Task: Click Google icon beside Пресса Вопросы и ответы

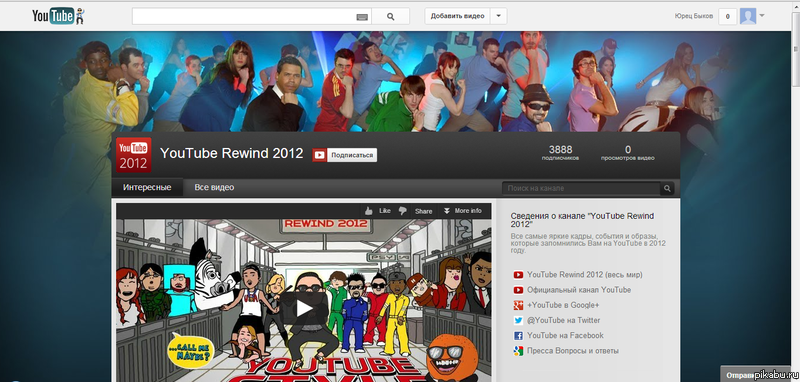Action: [518, 351]
